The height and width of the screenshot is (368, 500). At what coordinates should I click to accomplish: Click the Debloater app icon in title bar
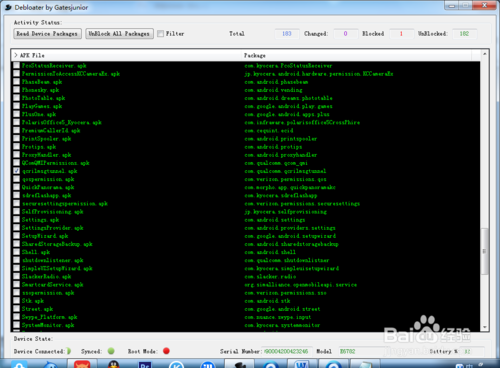pos(8,7)
